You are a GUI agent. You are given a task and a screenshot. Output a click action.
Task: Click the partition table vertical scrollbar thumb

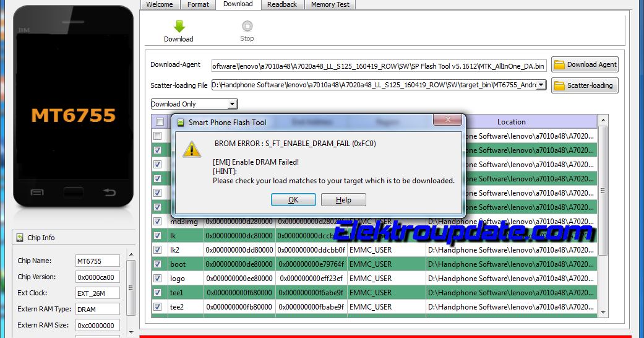coord(603,191)
